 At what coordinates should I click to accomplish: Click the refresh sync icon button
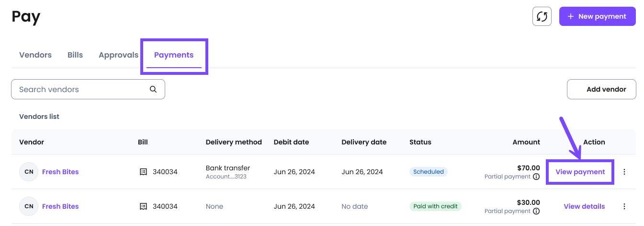coord(542,16)
